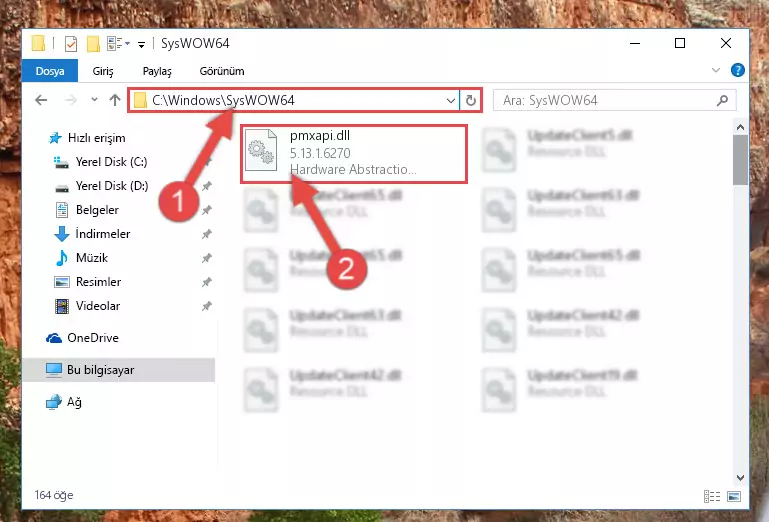Switch to the Giriş ribbon tab
The width and height of the screenshot is (769, 522).
pos(103,71)
